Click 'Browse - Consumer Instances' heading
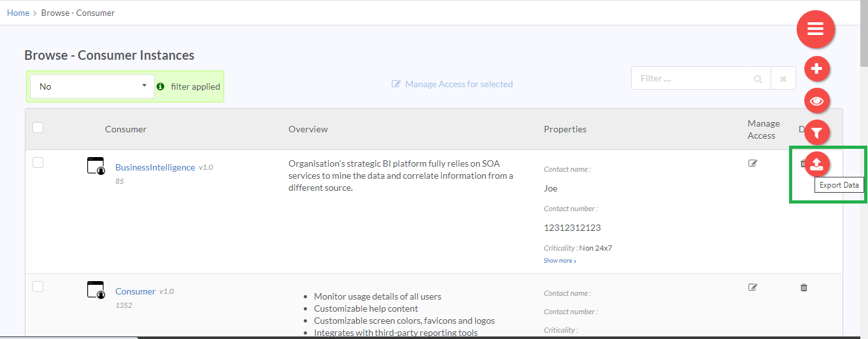The height and width of the screenshot is (339, 868). pyautogui.click(x=110, y=55)
